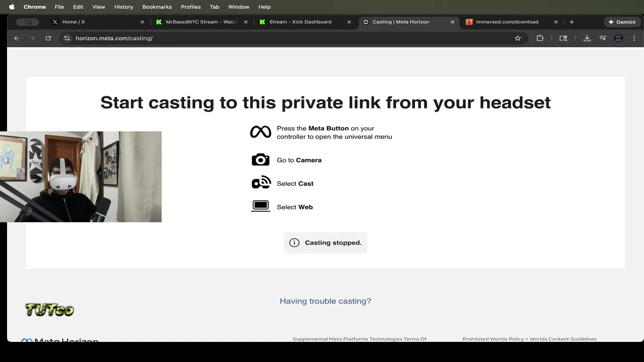
Task: Close the immersed.com/download tab
Action: 556,22
